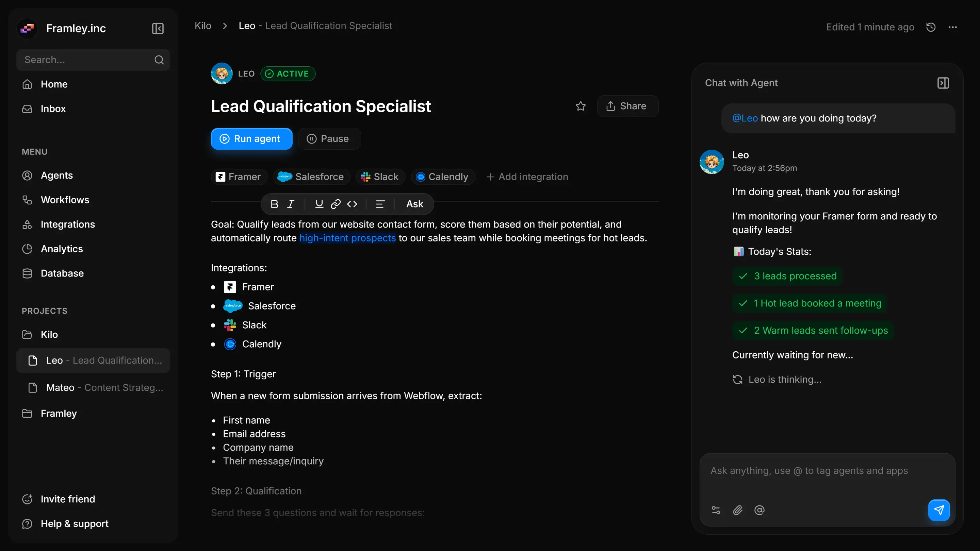980x551 pixels.
Task: Collapse the Chat with Agent panel
Action: (943, 83)
